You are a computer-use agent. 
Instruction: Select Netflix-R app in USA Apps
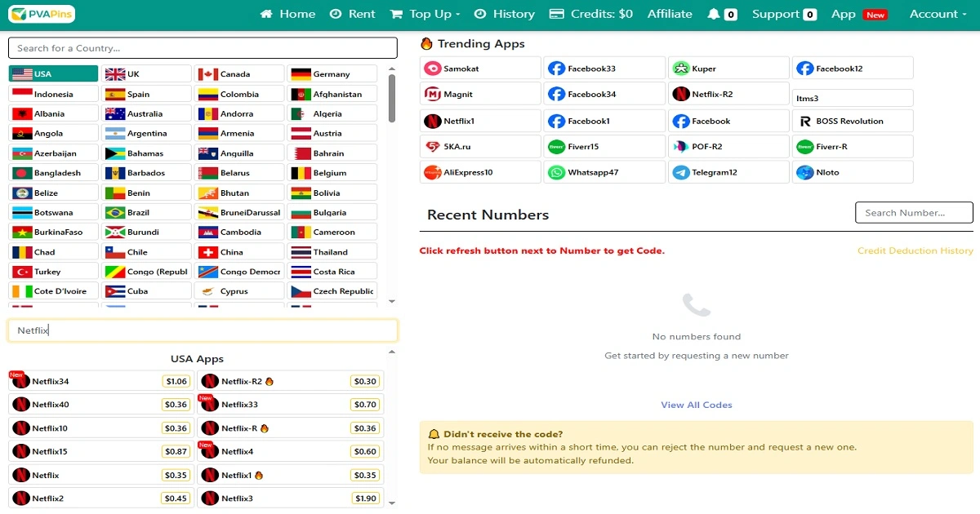click(290, 428)
